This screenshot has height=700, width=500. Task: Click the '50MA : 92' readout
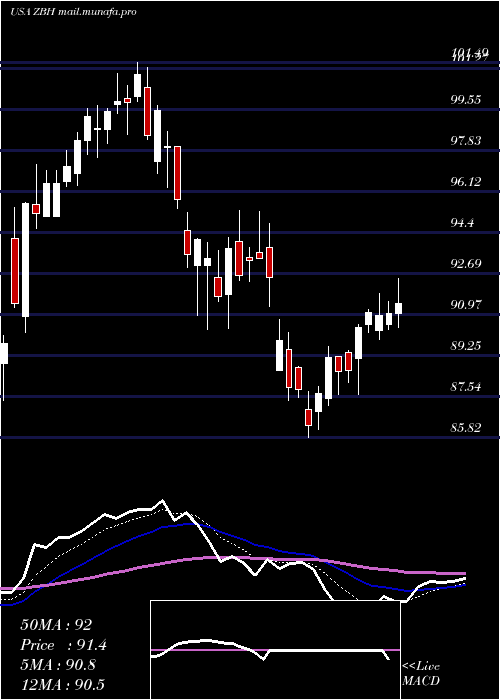(x=56, y=625)
